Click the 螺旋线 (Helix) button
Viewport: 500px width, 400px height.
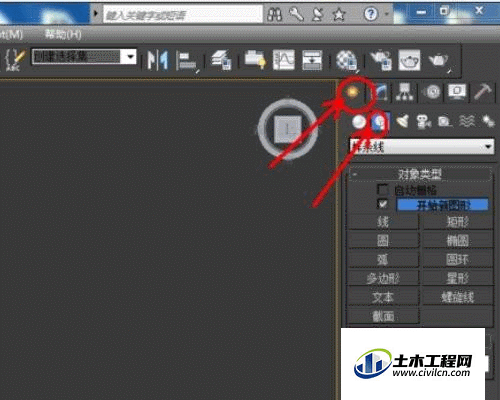point(458,297)
